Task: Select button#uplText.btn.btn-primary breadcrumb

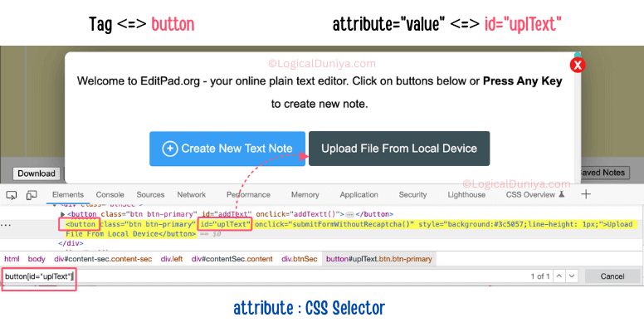Action: tap(378, 259)
